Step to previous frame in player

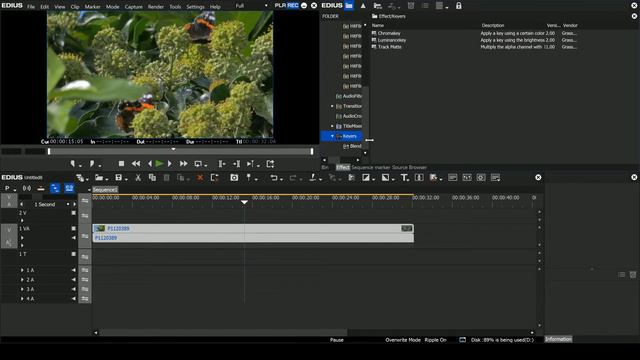tap(149, 164)
